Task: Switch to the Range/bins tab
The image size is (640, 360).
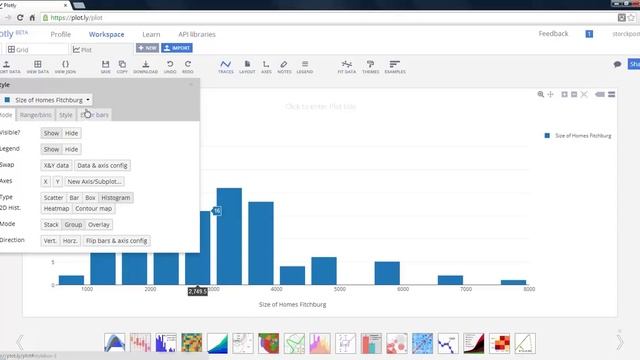Action: [x=36, y=115]
